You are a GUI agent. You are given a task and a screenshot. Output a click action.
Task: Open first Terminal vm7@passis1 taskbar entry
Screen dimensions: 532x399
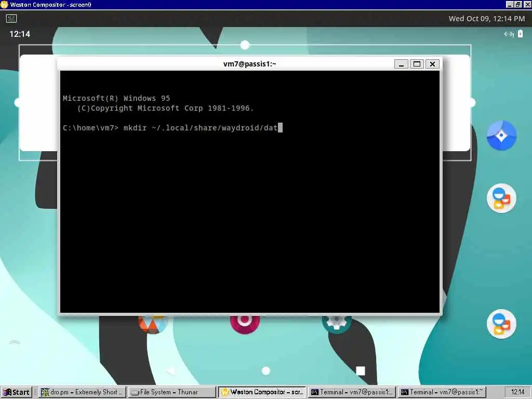pos(352,392)
